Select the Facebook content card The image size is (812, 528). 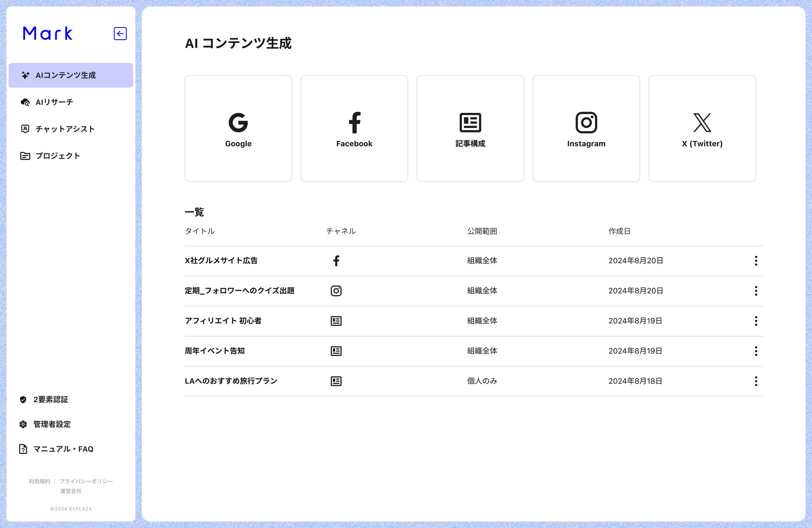click(x=354, y=128)
